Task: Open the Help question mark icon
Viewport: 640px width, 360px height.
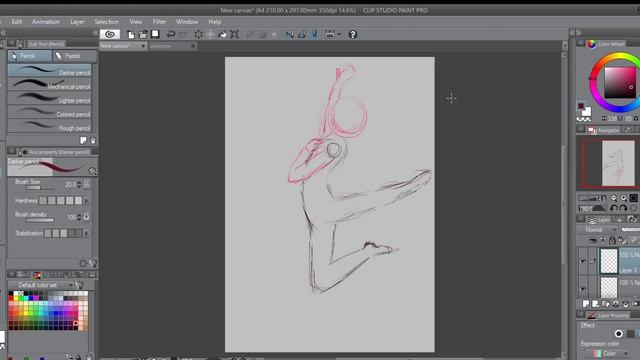Action: [353, 35]
